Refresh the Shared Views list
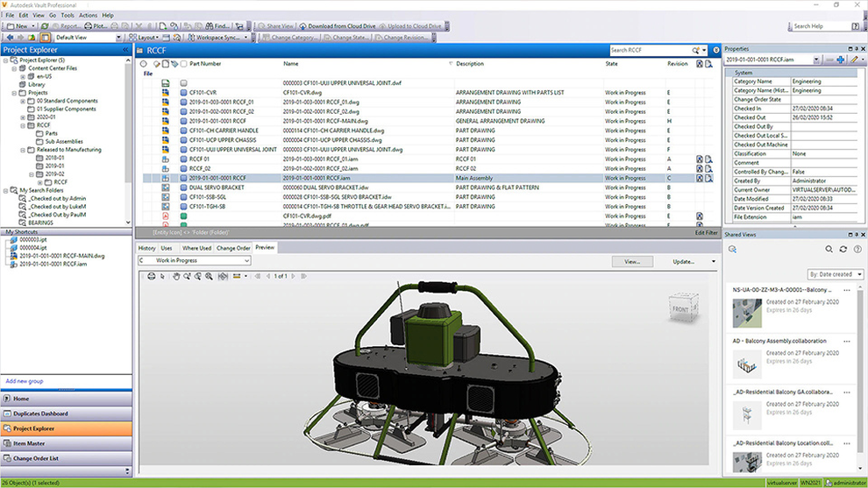 (843, 250)
